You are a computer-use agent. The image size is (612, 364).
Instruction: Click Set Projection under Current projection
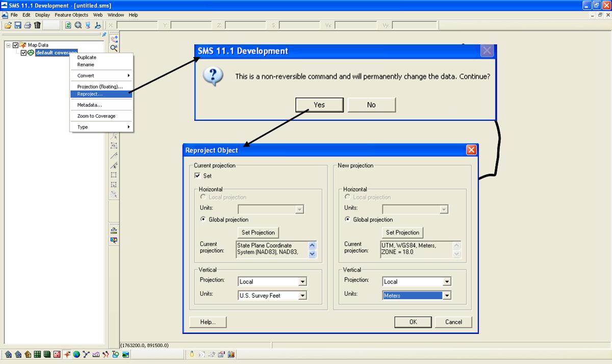(x=258, y=232)
